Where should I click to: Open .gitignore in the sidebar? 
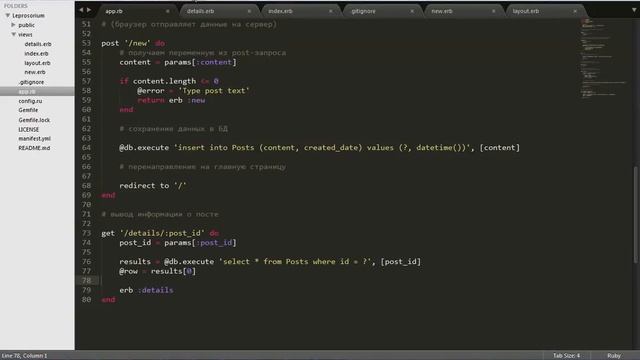(31, 82)
